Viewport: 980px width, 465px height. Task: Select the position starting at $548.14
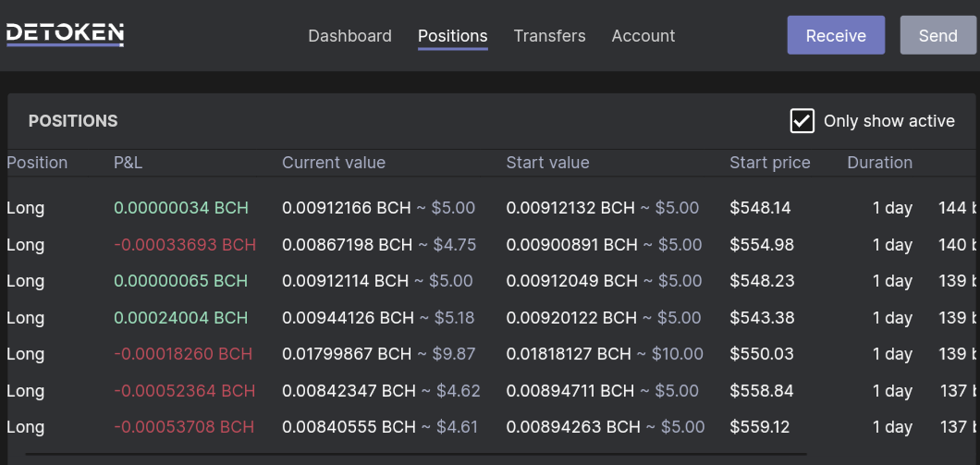(x=491, y=207)
